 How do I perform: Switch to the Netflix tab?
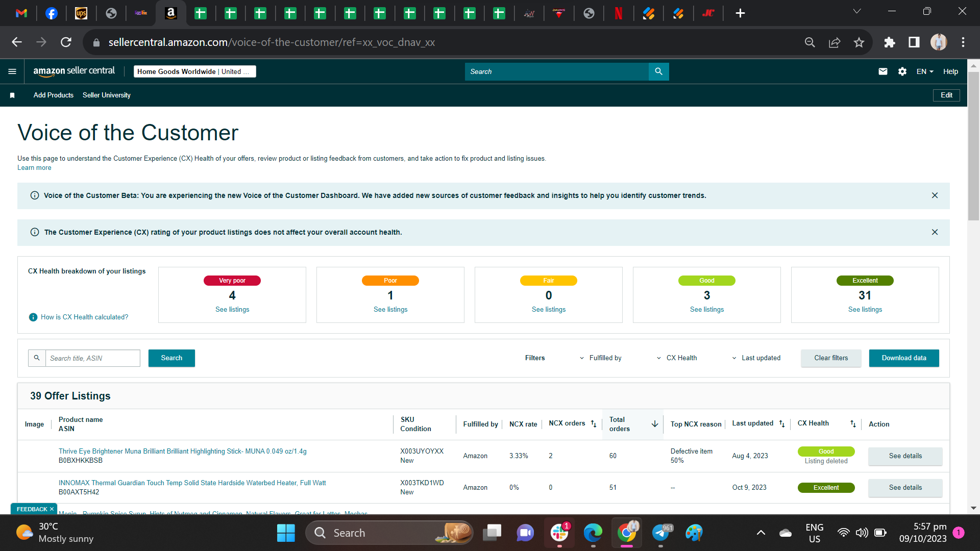pos(619,13)
